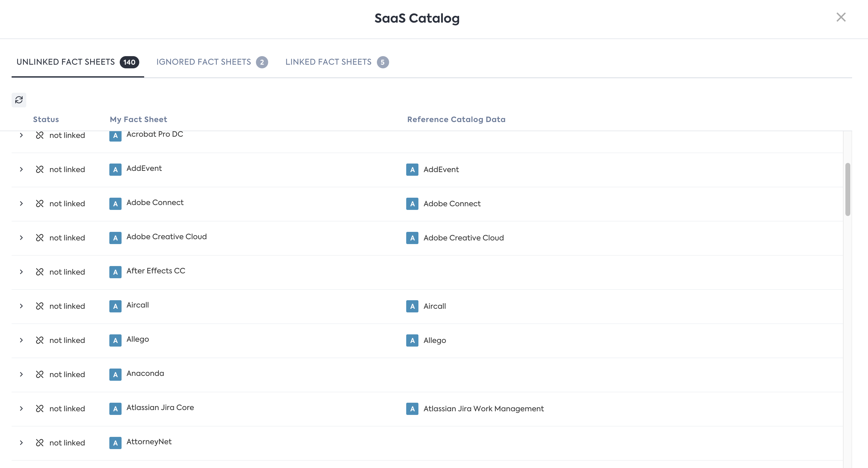868x468 pixels.
Task: Click Application badge icon beside AttorneyNet
Action: click(115, 443)
